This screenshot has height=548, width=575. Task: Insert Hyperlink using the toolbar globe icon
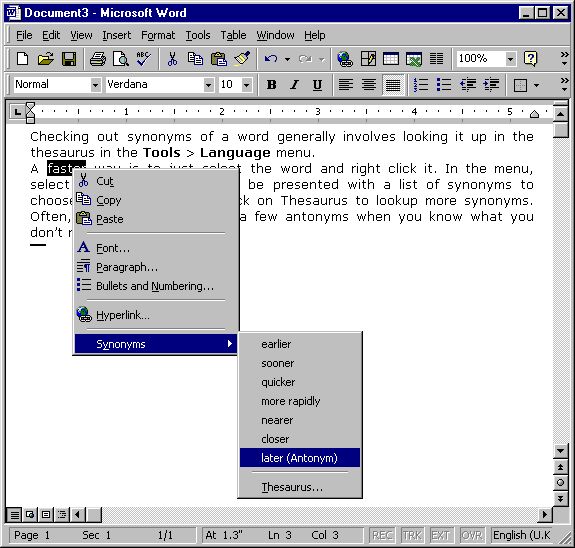(345, 59)
